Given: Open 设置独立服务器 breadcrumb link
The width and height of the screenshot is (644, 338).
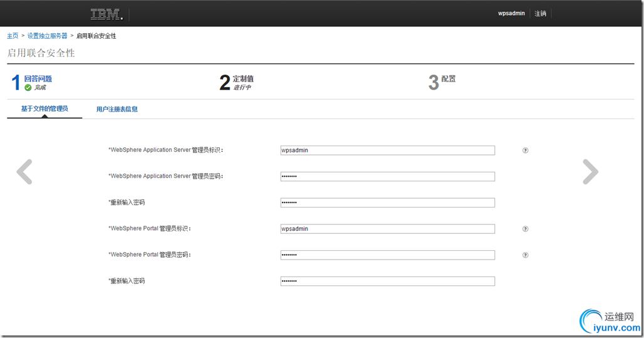Looking at the screenshot, I should coord(47,36).
